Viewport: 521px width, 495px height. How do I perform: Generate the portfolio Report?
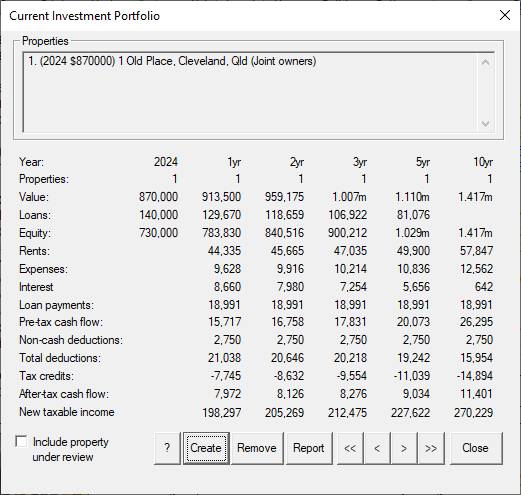[x=309, y=448]
